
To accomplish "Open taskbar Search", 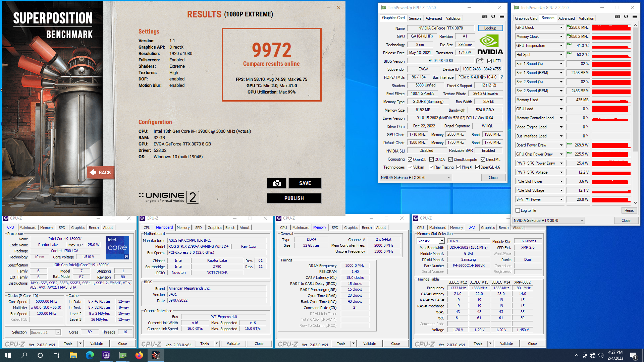I will coord(24,355).
